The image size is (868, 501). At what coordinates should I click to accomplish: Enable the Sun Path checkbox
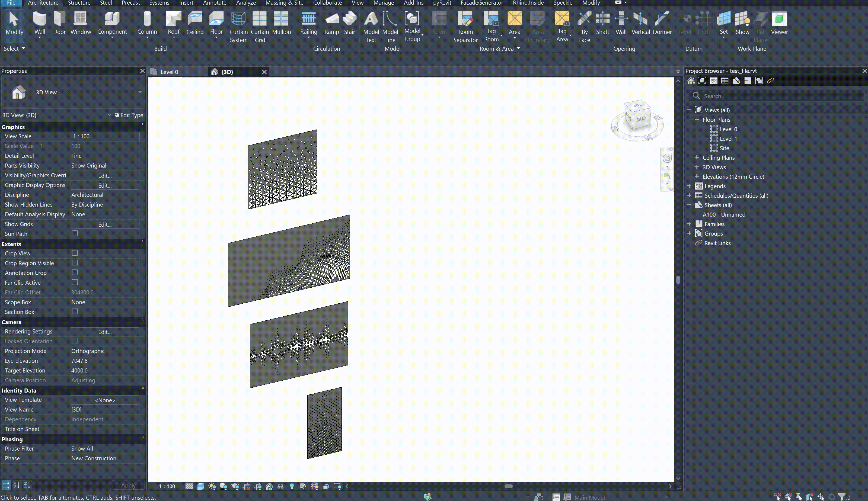[x=75, y=233]
